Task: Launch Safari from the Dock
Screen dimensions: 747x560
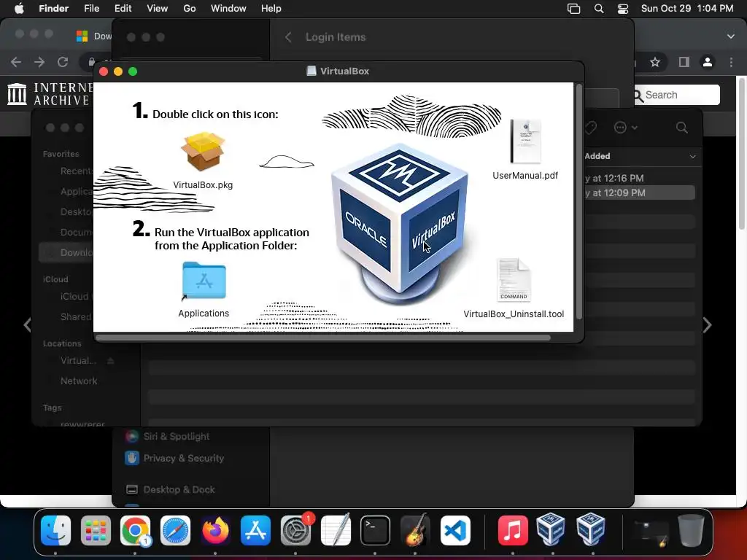Action: click(x=175, y=530)
